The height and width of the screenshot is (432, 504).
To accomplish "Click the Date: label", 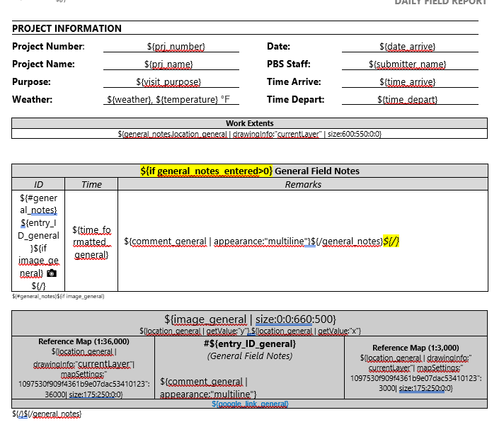I will pos(278,46).
